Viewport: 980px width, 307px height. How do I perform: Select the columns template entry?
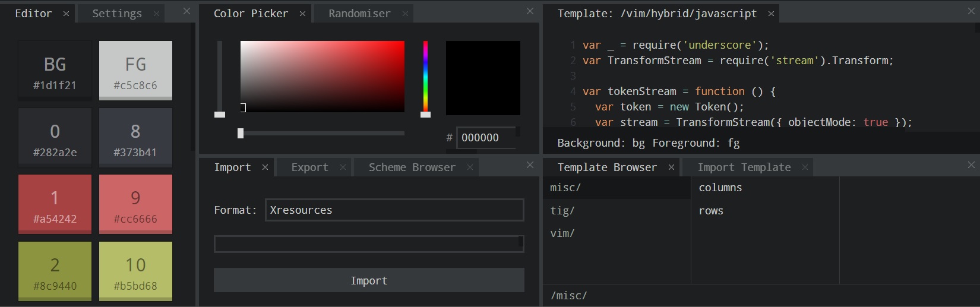click(x=720, y=188)
